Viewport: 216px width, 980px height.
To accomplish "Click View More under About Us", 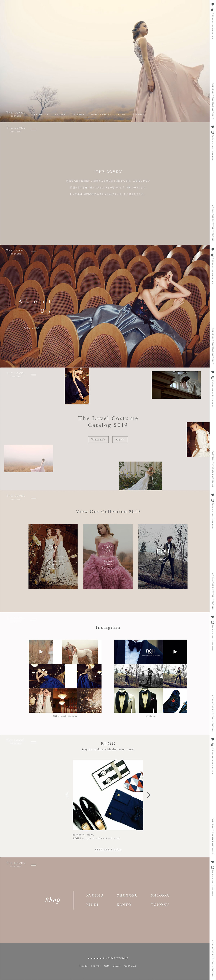I will [x=35, y=328].
